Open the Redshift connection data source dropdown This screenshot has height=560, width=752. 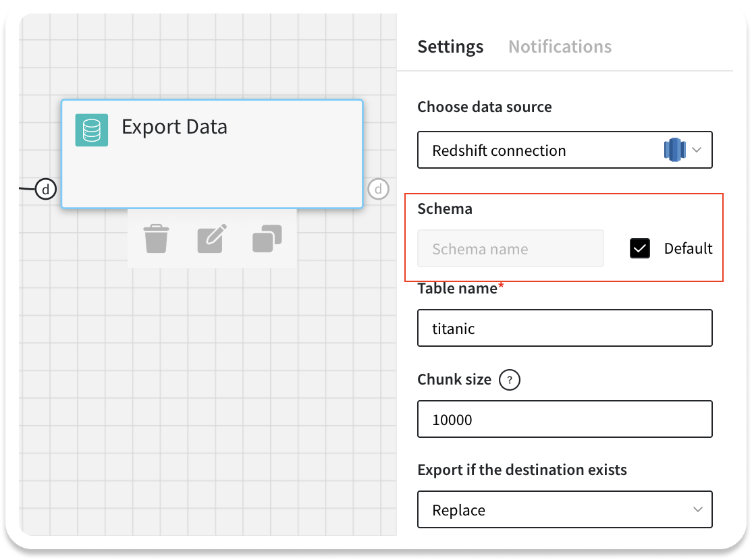click(x=564, y=150)
